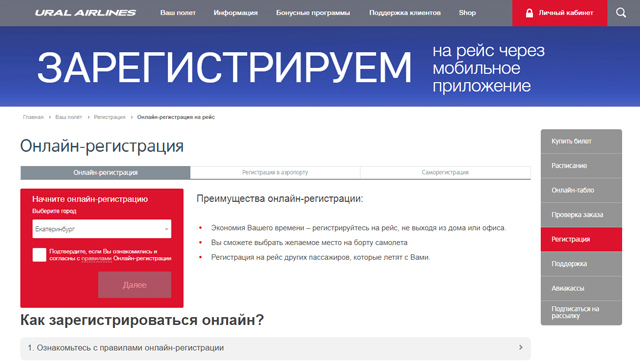
Task: Tick the rules agreement checkbox
Action: 39,255
